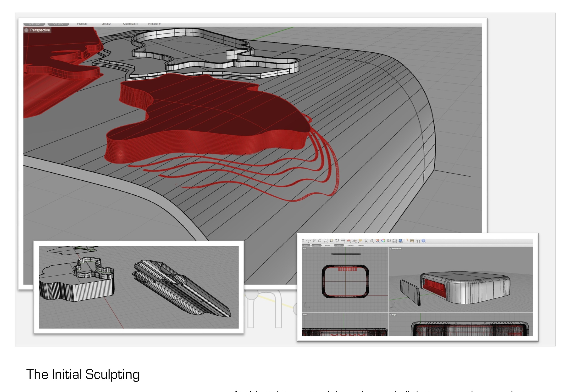
Task: Click the red car Set View icon
Action: point(349,241)
